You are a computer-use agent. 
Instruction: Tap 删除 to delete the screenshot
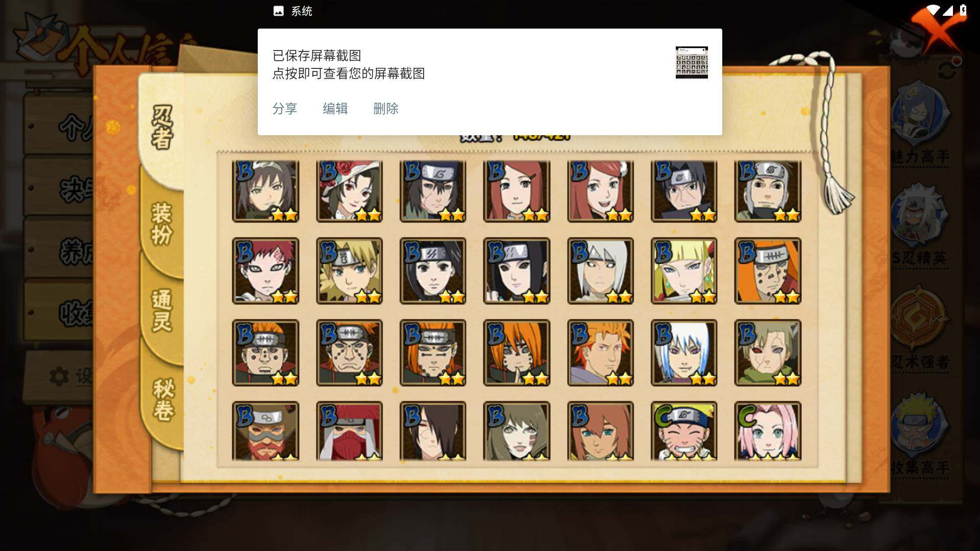[386, 109]
